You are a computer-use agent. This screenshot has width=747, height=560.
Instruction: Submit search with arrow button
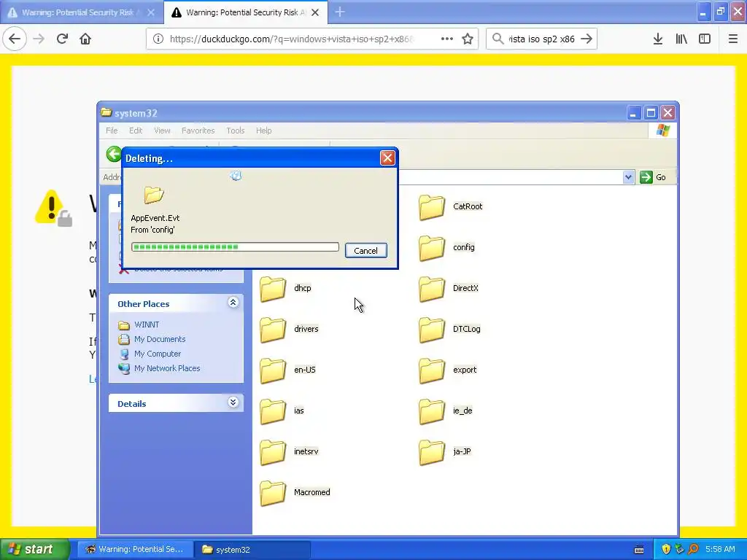click(587, 39)
